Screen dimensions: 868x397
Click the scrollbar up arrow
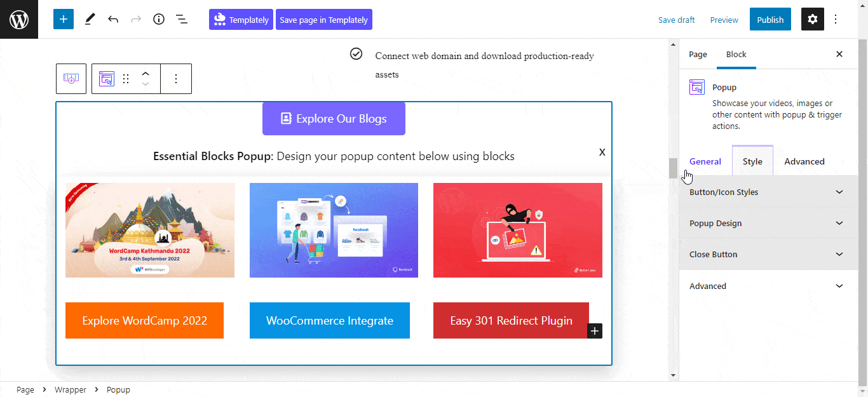pos(674,44)
